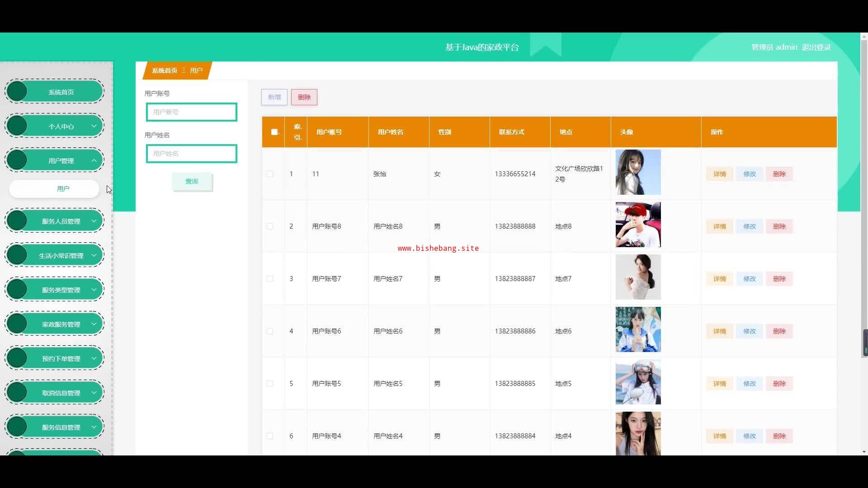868x488 pixels.
Task: Focus the 用户账号 search input field
Action: 191,112
